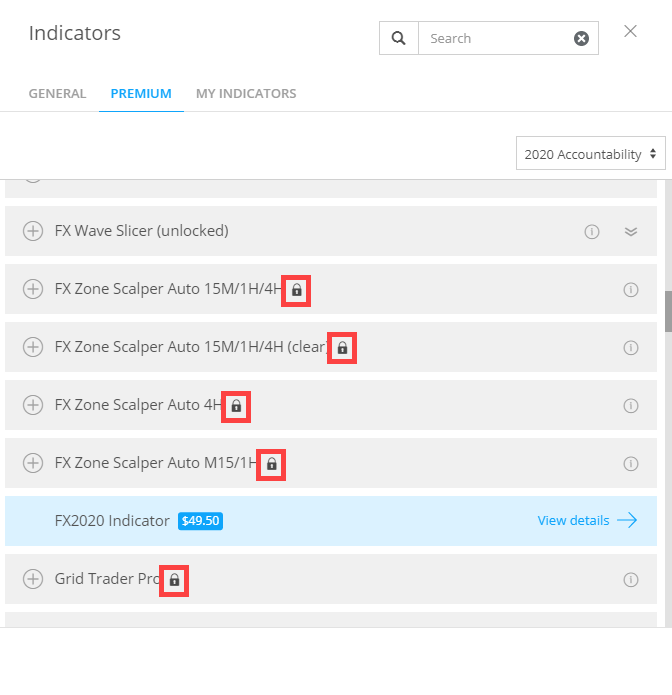Viewport: 672px width, 695px height.
Task: Add FX Zone Scalper Auto 15M/1H/4H (clear)
Action: (33, 347)
